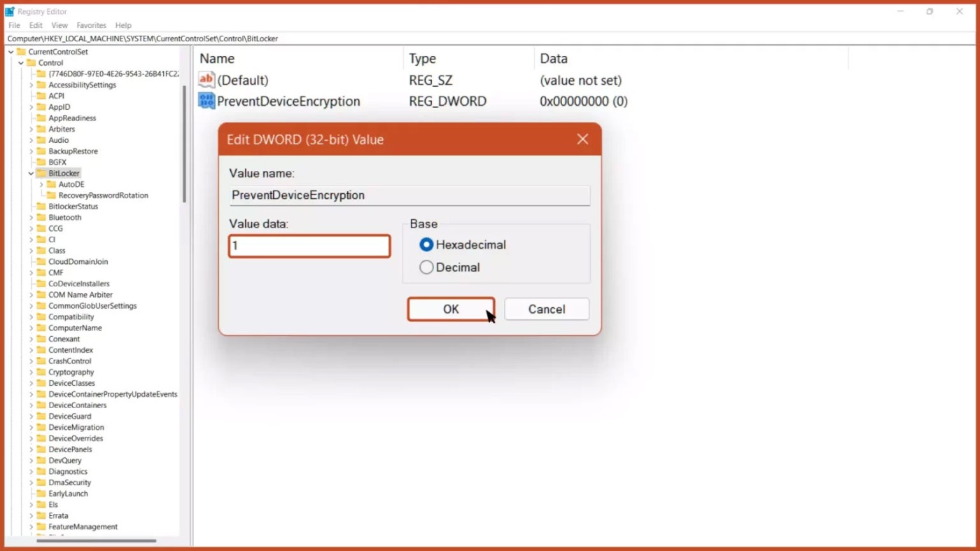This screenshot has height=551, width=980.
Task: Click the REG_DWORD type cell
Action: [448, 101]
